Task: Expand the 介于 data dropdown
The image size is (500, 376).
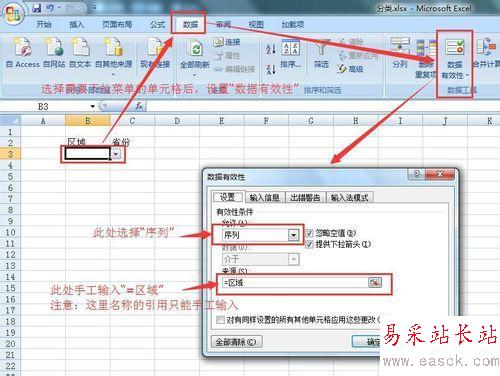Action: point(293,259)
